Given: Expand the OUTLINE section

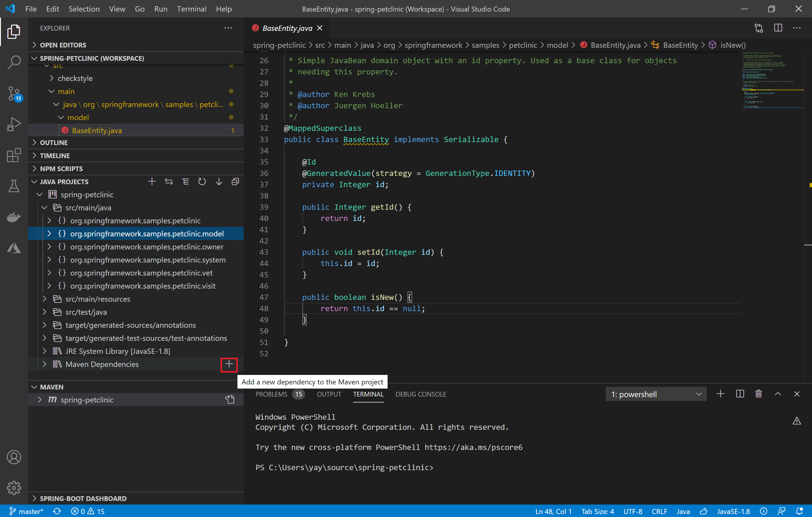Looking at the screenshot, I should 54,142.
